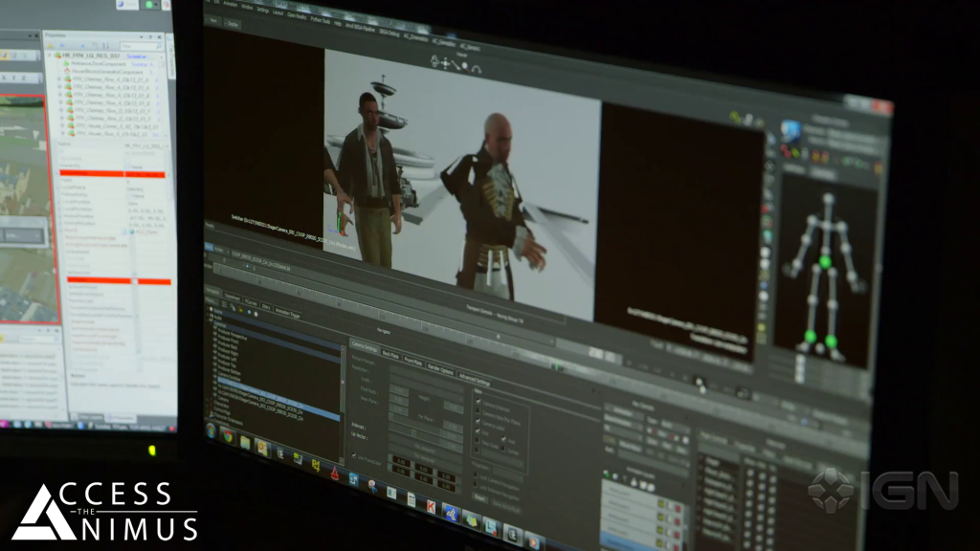
Task: Collapse the top HR_FRM tree node
Action: (50, 56)
